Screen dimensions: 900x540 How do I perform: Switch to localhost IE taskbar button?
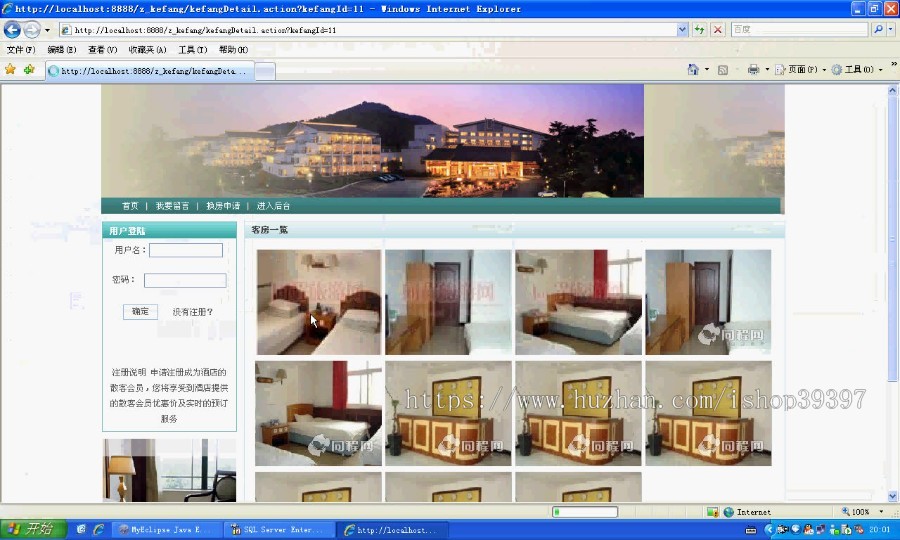click(x=390, y=530)
